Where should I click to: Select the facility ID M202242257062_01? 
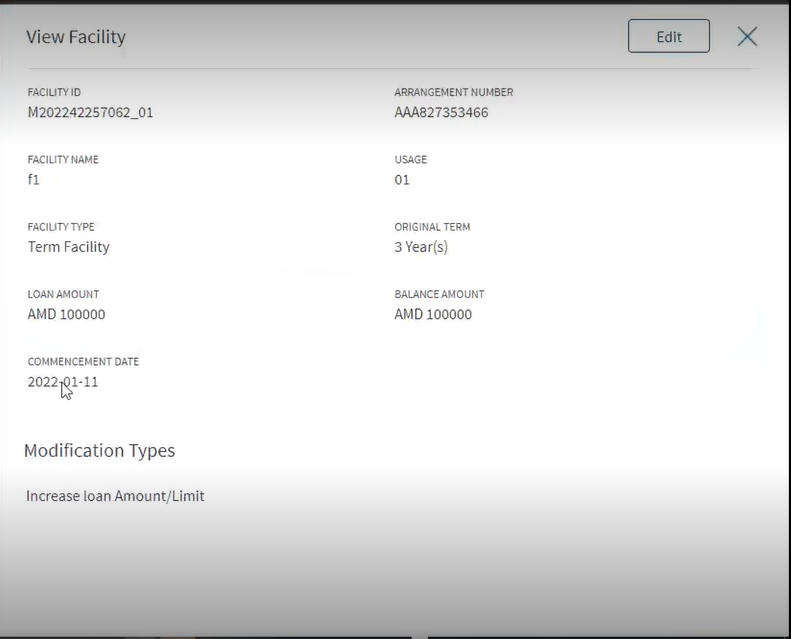click(x=90, y=112)
